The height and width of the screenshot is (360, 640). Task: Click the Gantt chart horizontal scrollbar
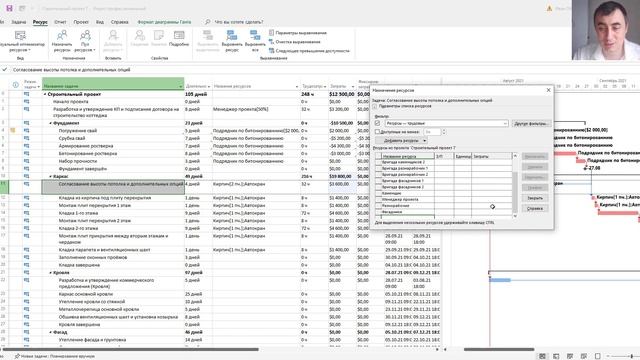(499, 349)
